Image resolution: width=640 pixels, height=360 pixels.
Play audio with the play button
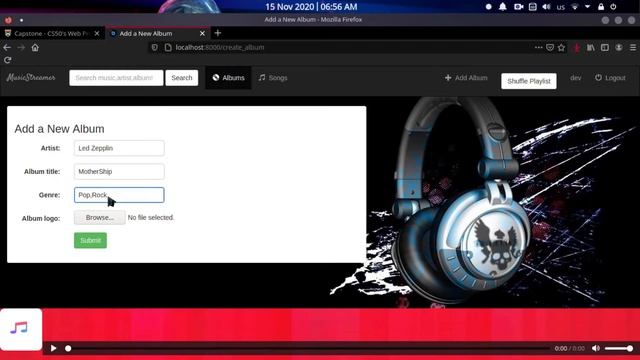53,348
